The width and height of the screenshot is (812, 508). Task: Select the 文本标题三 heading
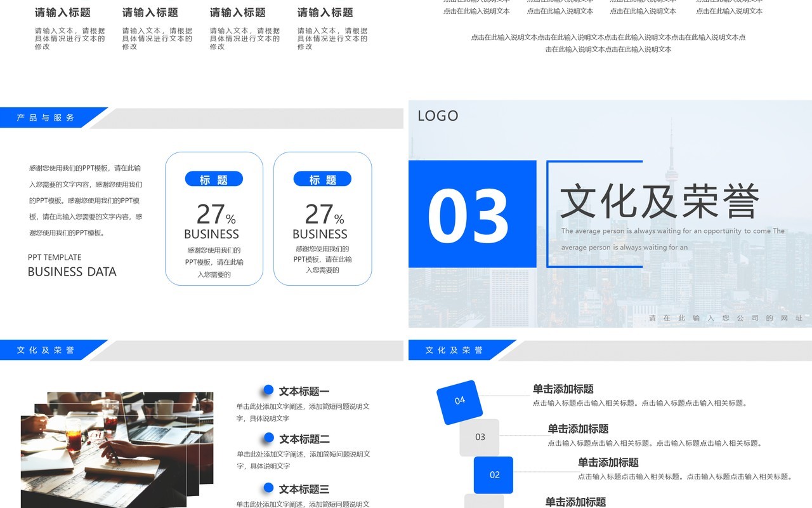tap(304, 489)
